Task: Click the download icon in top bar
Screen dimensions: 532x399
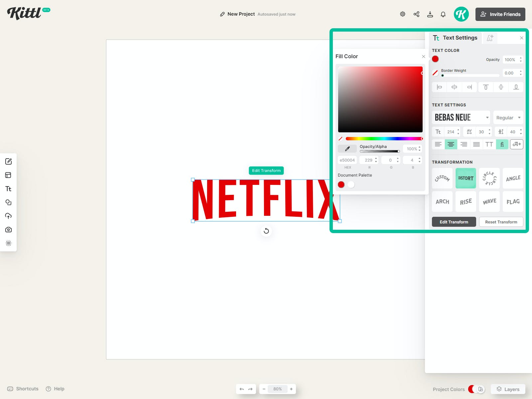Action: click(x=430, y=14)
